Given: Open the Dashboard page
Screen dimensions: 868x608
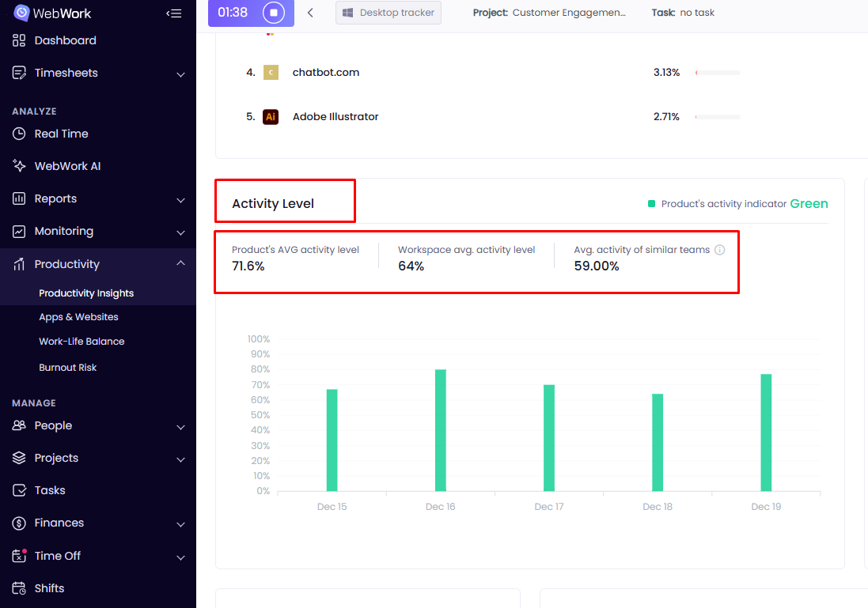Looking at the screenshot, I should pos(65,40).
